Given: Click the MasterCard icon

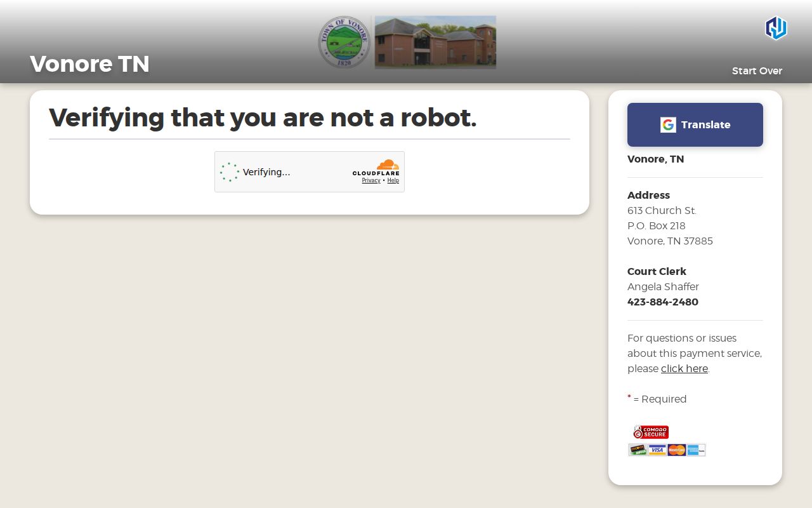Looking at the screenshot, I should click(x=676, y=450).
